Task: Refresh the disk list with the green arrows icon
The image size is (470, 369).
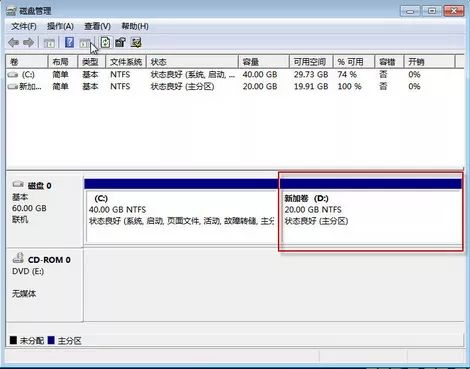Action: coord(105,42)
